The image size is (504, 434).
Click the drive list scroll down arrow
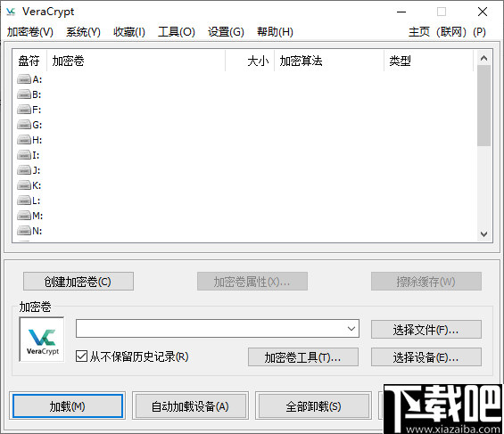coord(483,234)
